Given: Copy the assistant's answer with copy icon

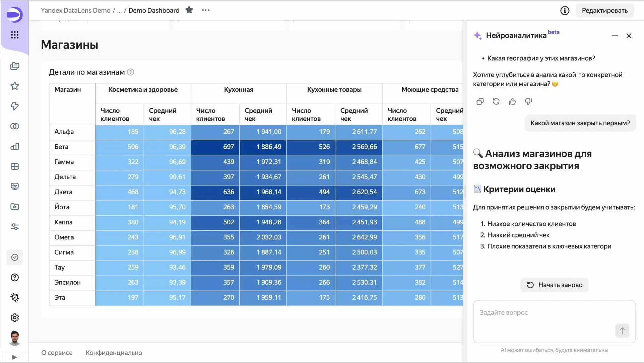Looking at the screenshot, I should (480, 101).
